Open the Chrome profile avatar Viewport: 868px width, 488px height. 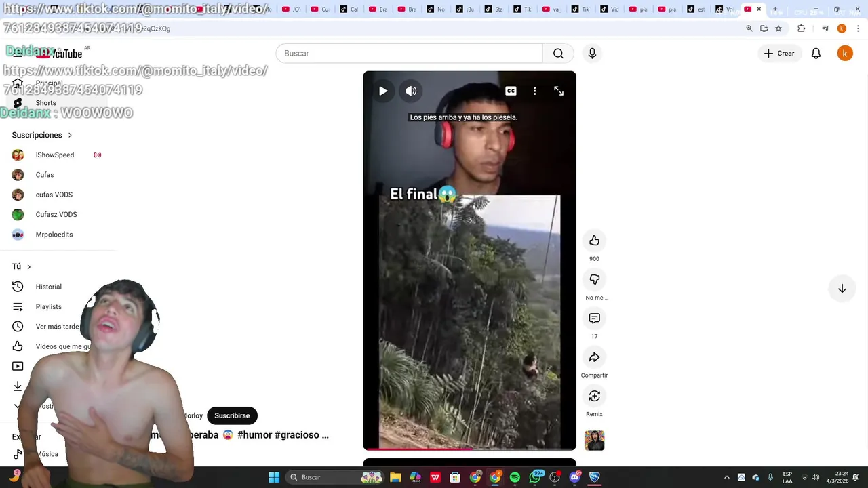(842, 28)
